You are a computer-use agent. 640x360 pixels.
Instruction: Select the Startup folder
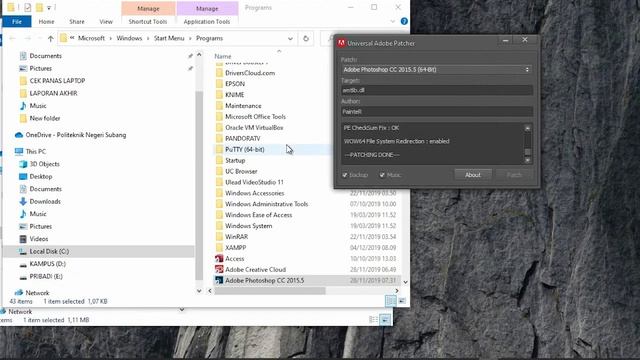click(x=235, y=160)
